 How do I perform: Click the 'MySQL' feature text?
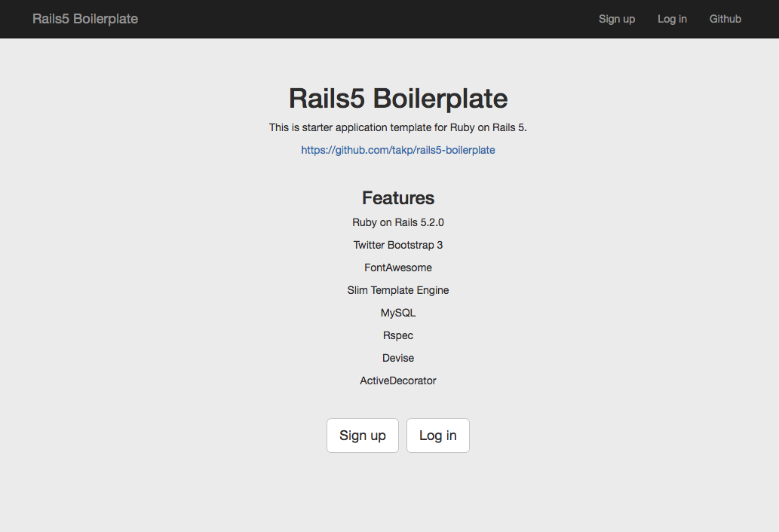(398, 313)
